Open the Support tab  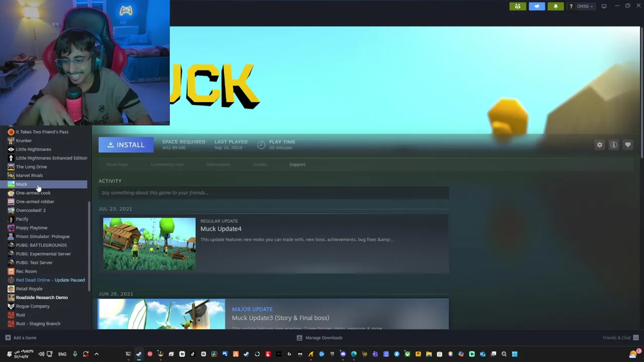tap(297, 164)
